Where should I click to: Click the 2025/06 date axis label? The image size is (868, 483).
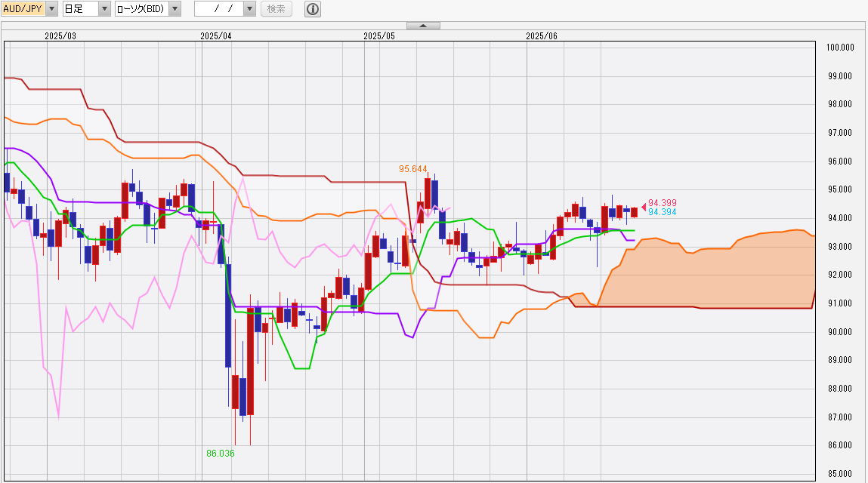[542, 36]
